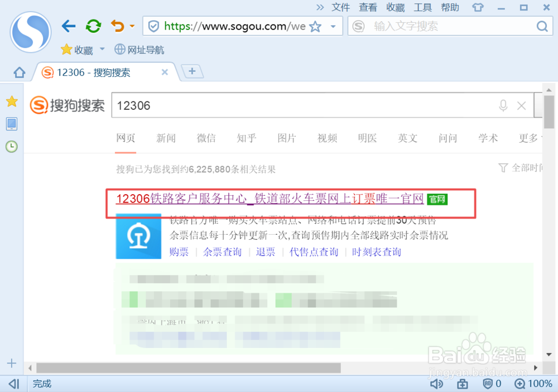The image size is (558, 392).
Task: Open 12306铁路客户服务中心 result link
Action: pos(270,199)
